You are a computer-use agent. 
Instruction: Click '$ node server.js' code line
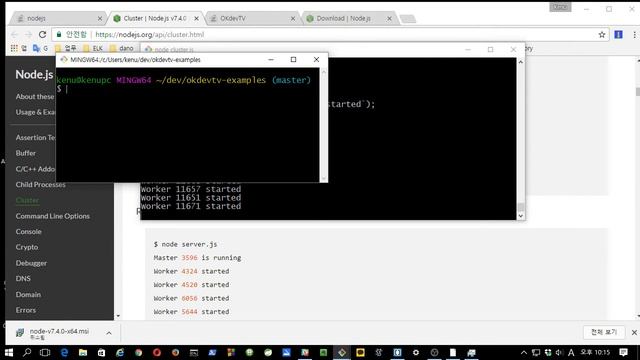pos(185,244)
